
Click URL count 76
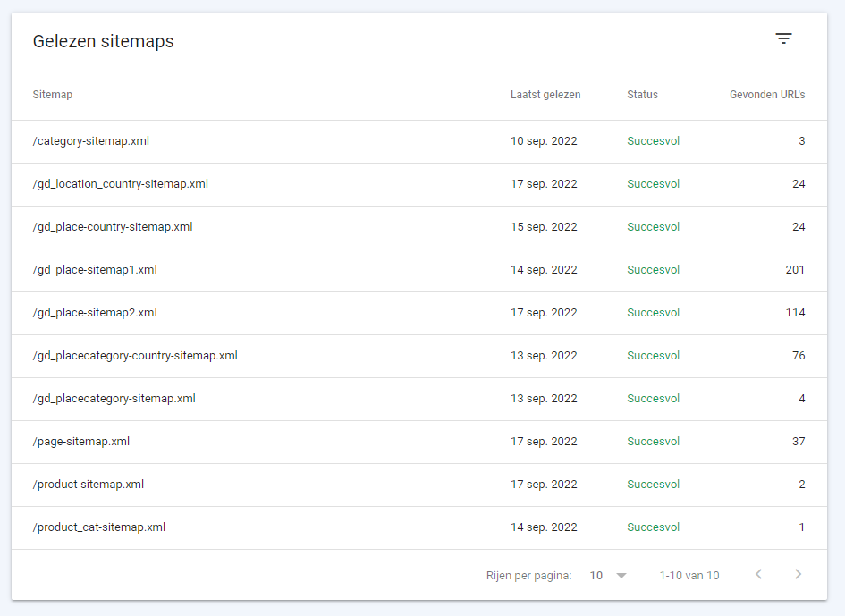coord(799,356)
